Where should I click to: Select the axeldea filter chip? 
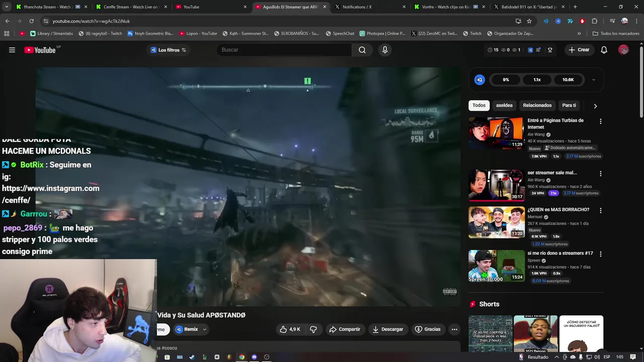pyautogui.click(x=504, y=106)
